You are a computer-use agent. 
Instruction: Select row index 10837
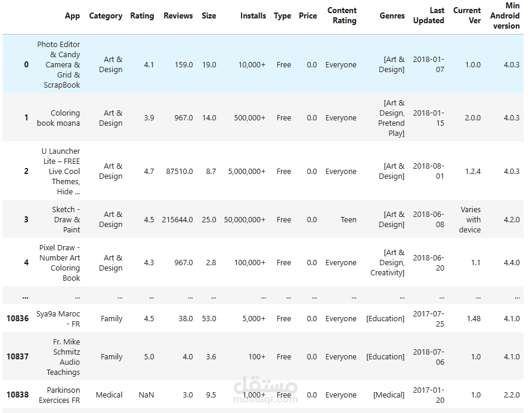click(18, 357)
